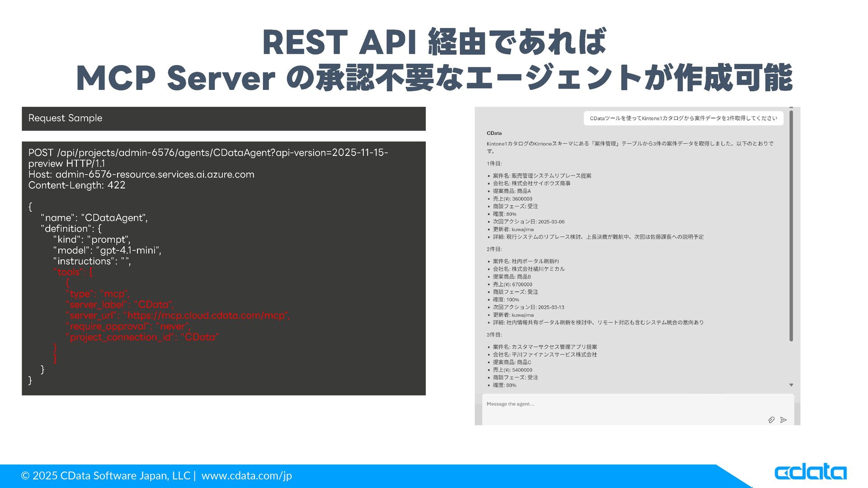Click the user prompt bubble about Kintone1
The image size is (868, 488).
683,118
